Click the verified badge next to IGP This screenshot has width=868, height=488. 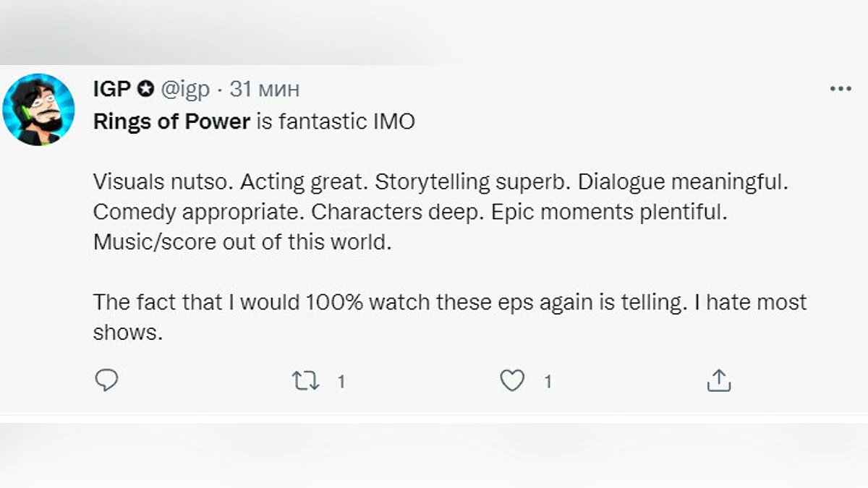[145, 89]
